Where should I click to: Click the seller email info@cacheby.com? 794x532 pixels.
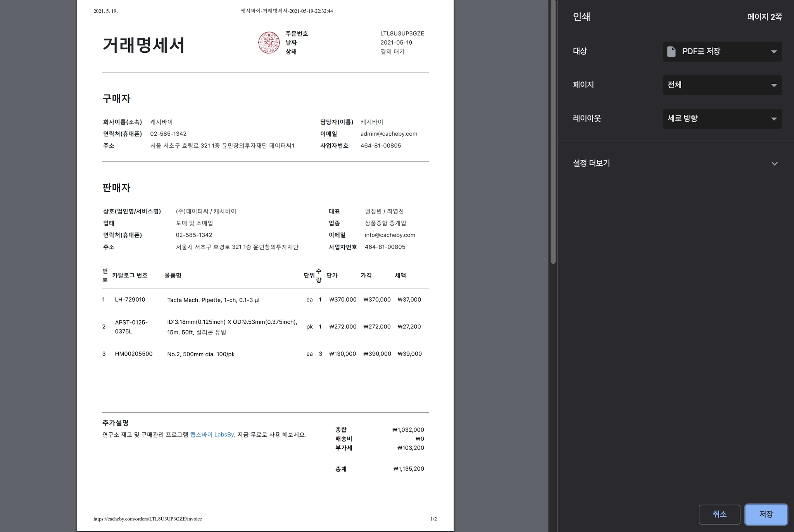(x=390, y=235)
